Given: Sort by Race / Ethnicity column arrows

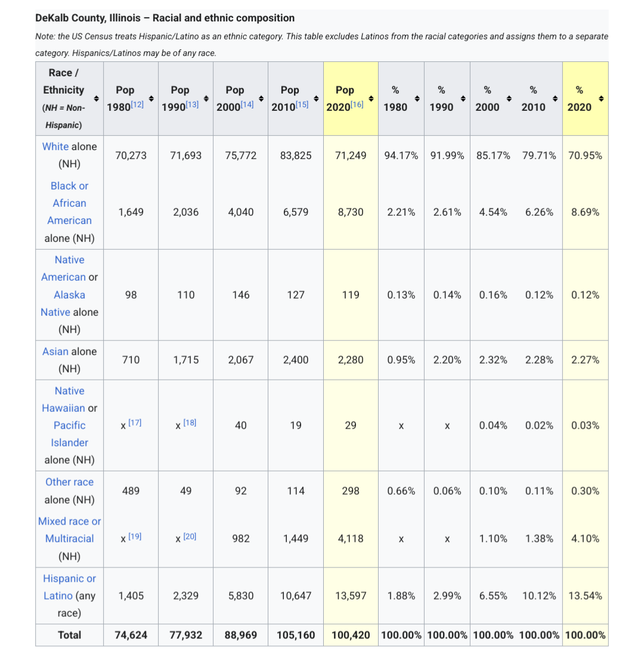Looking at the screenshot, I should [97, 98].
